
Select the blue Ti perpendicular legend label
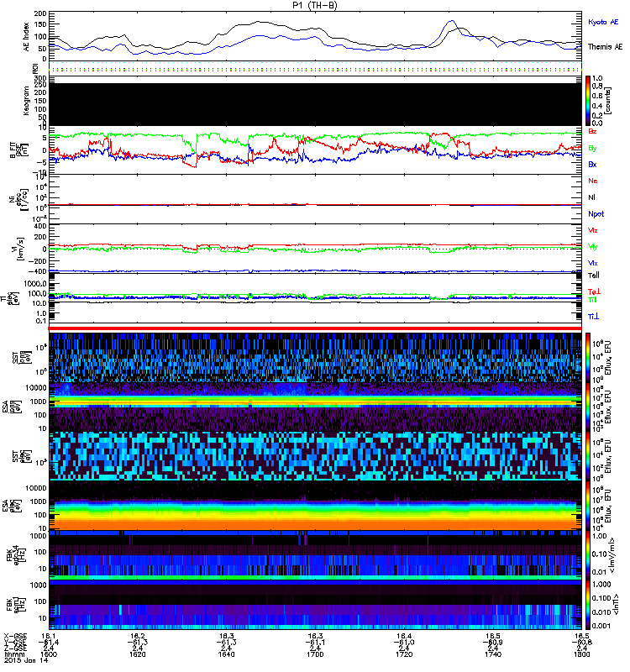click(593, 316)
